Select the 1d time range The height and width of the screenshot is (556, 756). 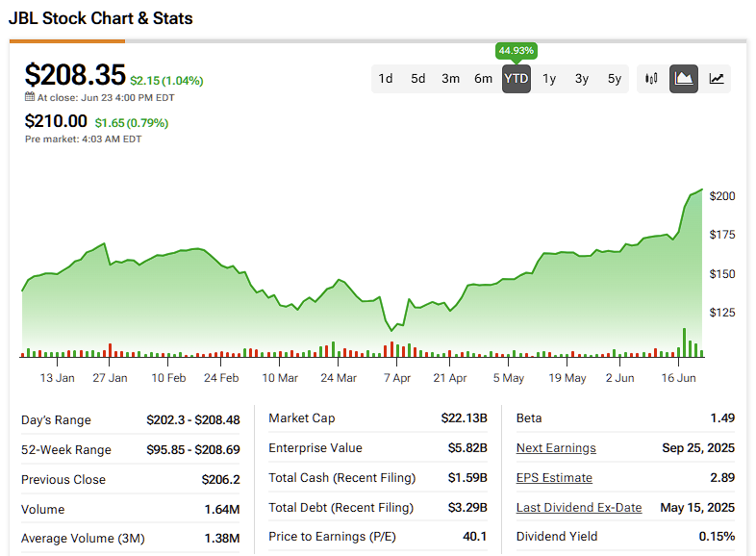386,79
